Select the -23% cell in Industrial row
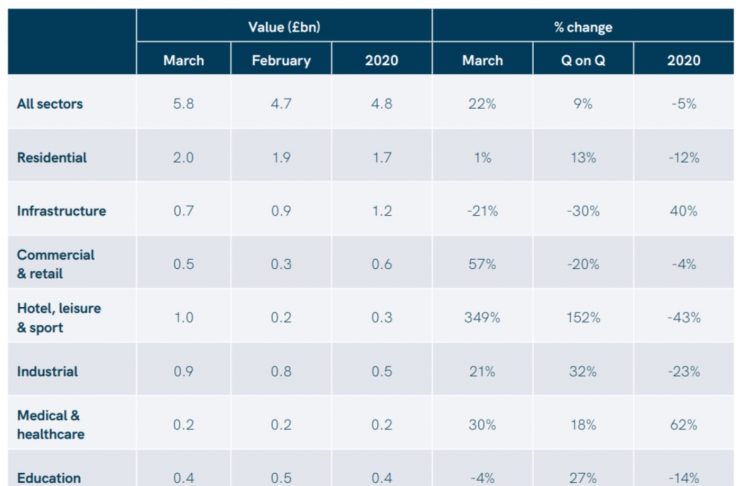Image resolution: width=741 pixels, height=486 pixels. pos(685,371)
